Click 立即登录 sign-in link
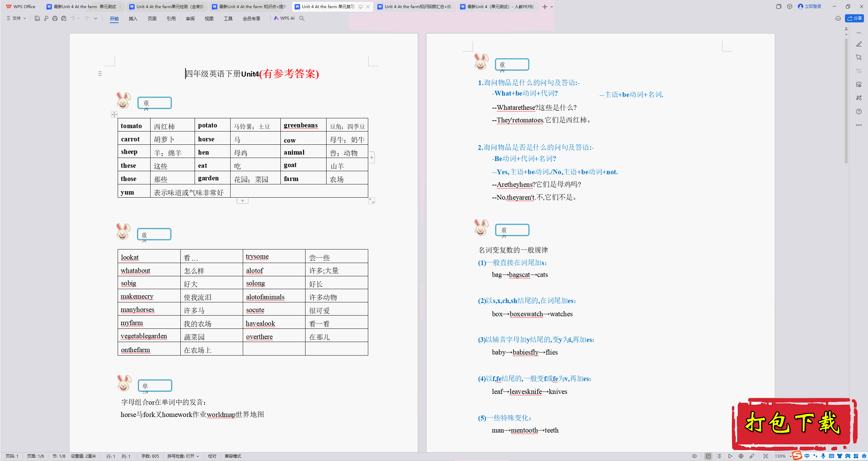Viewport: 868px width, 461px height. point(810,6)
